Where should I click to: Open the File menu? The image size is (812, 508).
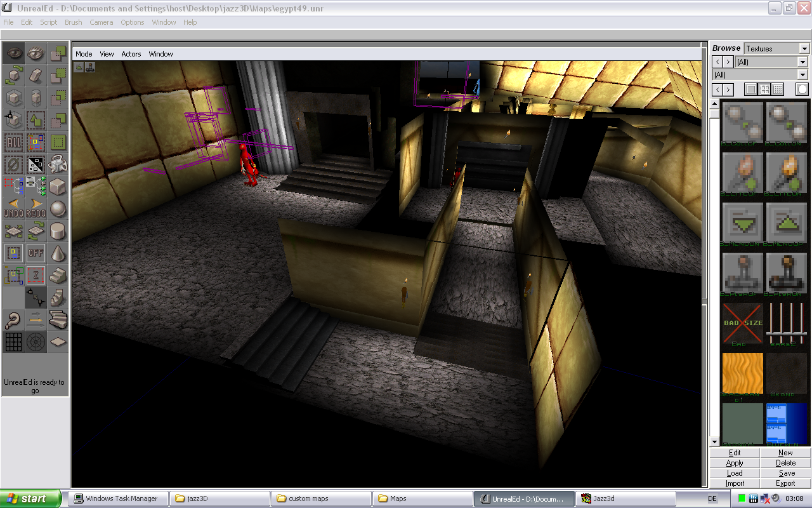coord(8,22)
